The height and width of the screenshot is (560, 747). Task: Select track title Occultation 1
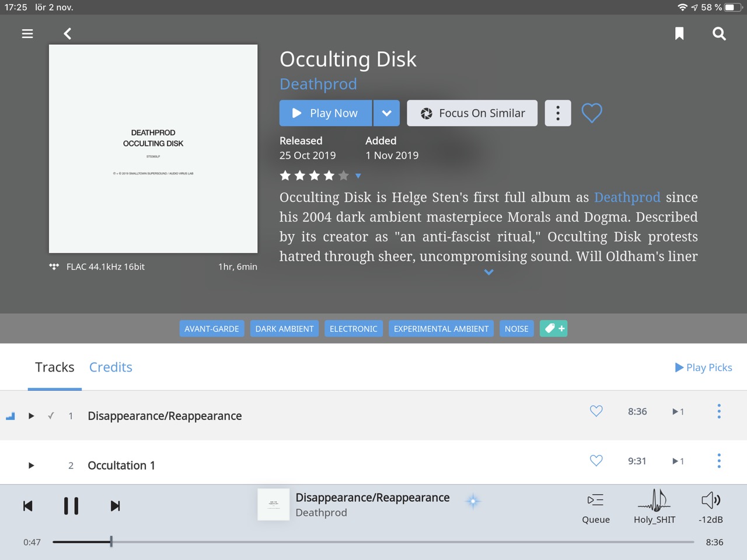[x=121, y=466]
